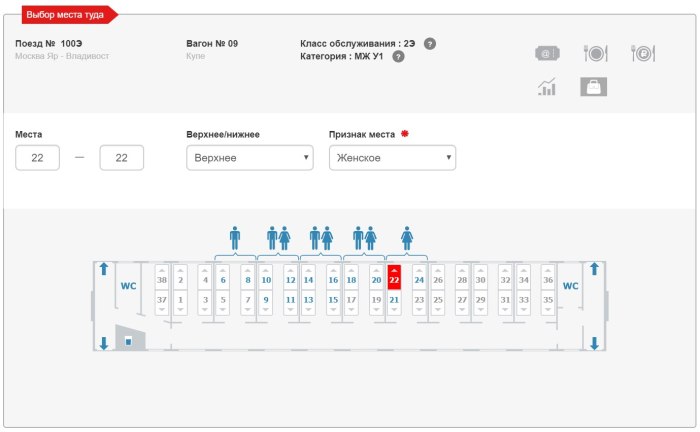Select seat 16 on the map

[333, 277]
